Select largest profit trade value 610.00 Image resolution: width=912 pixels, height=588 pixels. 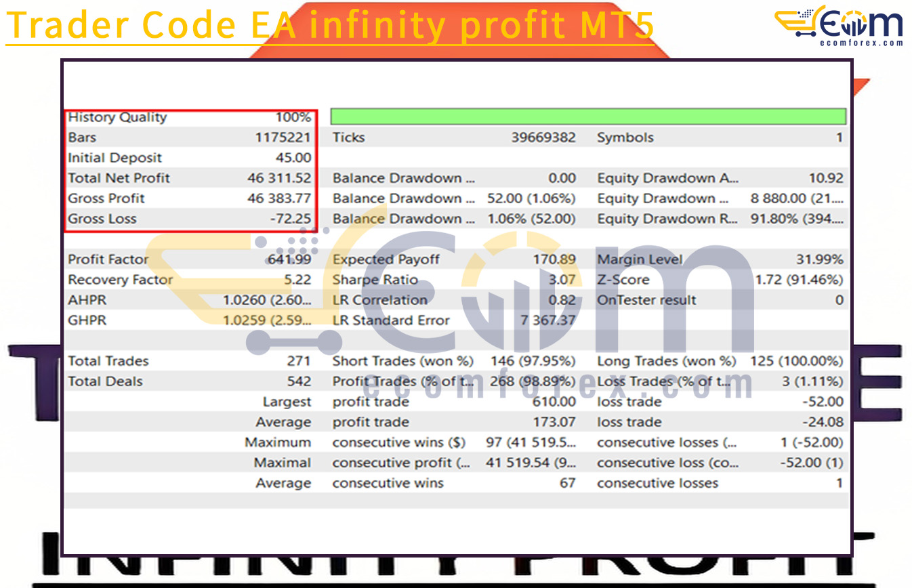(x=556, y=402)
